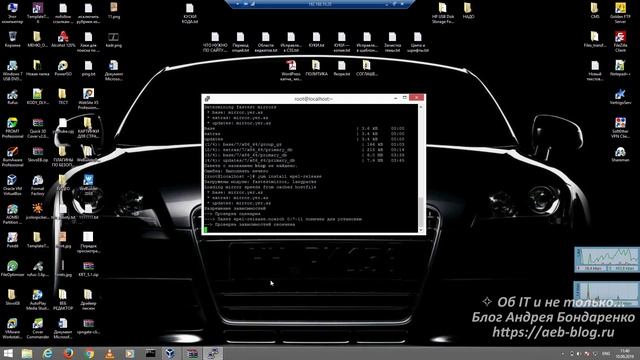The height and width of the screenshot is (360, 640).
Task: Launch Rufus from the desktop
Action: pos(13,97)
